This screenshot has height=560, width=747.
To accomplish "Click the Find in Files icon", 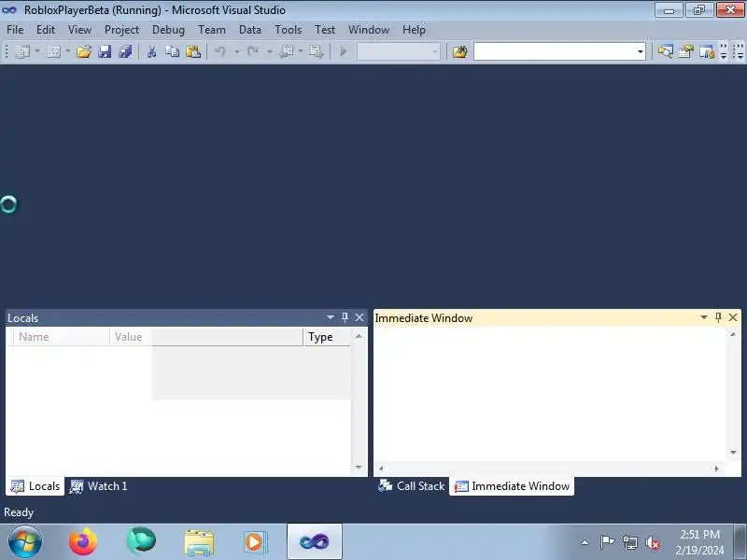I will tap(459, 51).
